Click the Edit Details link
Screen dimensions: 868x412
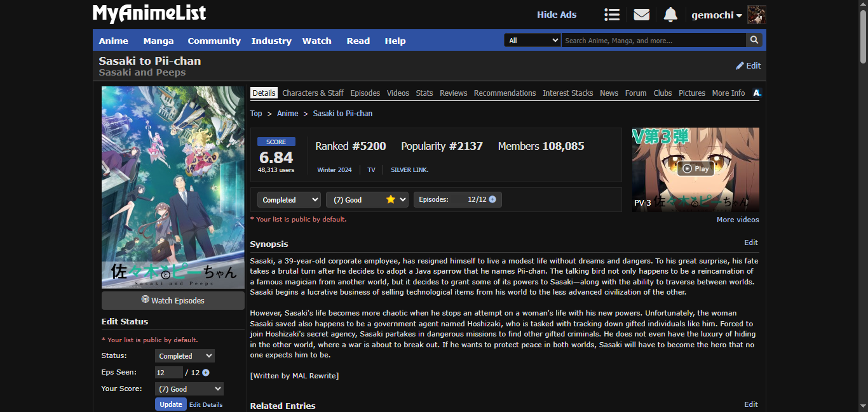[x=206, y=404]
